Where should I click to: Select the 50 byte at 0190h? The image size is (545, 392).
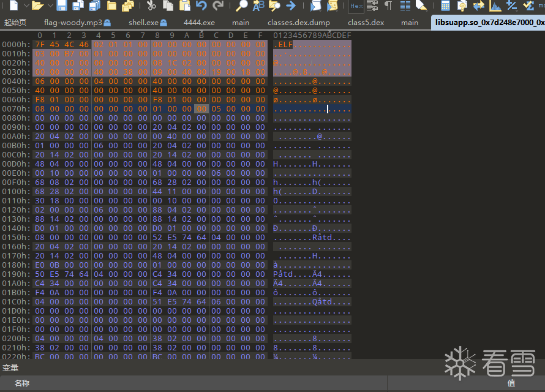pos(40,274)
